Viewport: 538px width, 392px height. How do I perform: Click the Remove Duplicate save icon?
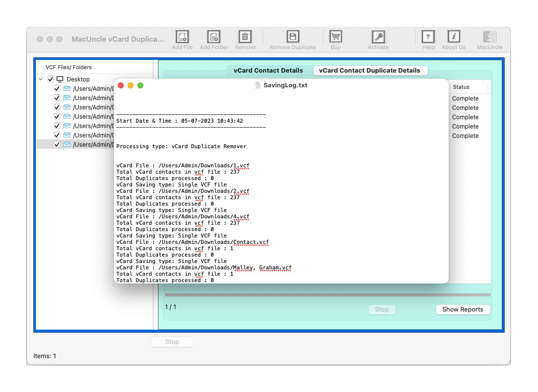pyautogui.click(x=293, y=37)
